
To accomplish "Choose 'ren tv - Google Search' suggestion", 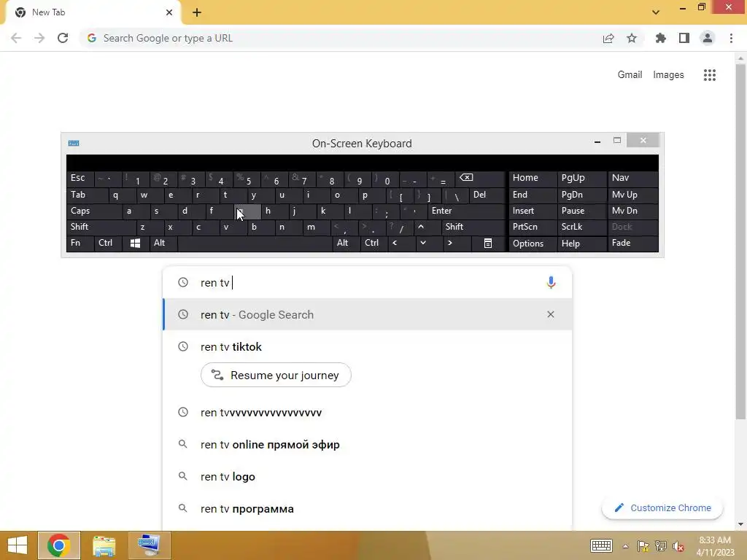I will [368, 314].
